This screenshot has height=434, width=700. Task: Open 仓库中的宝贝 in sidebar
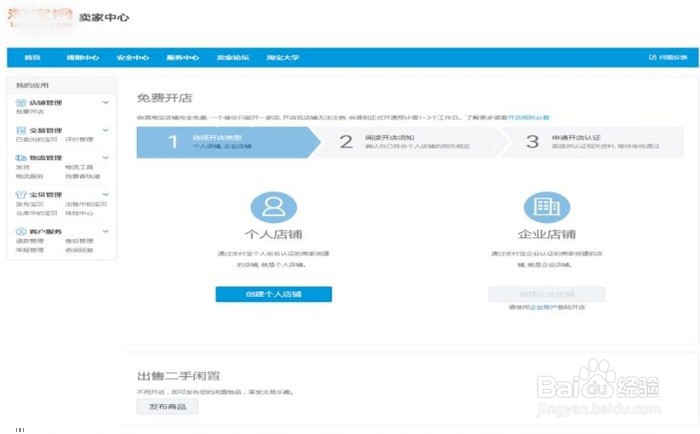tap(37, 213)
